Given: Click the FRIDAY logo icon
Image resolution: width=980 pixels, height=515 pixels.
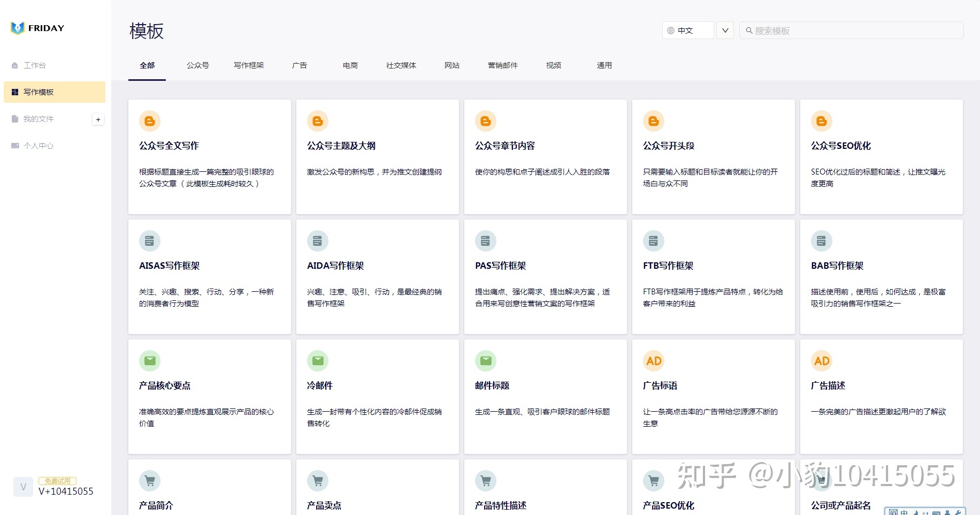Looking at the screenshot, I should pyautogui.click(x=18, y=28).
